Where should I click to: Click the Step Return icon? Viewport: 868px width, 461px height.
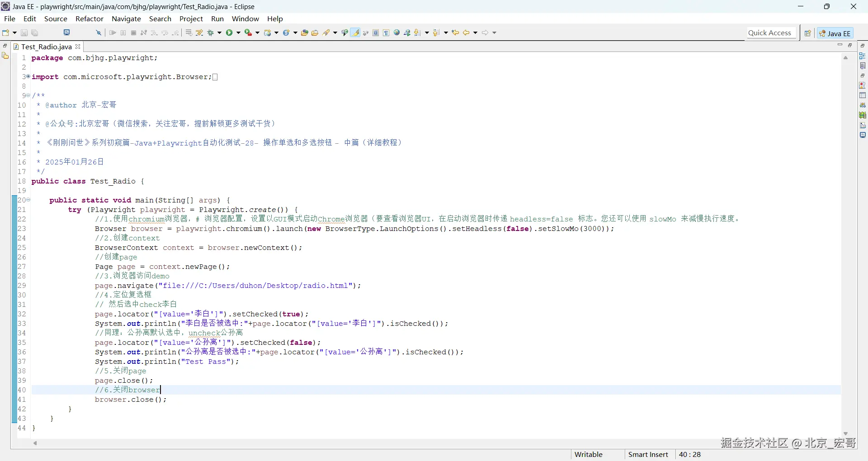click(176, 33)
